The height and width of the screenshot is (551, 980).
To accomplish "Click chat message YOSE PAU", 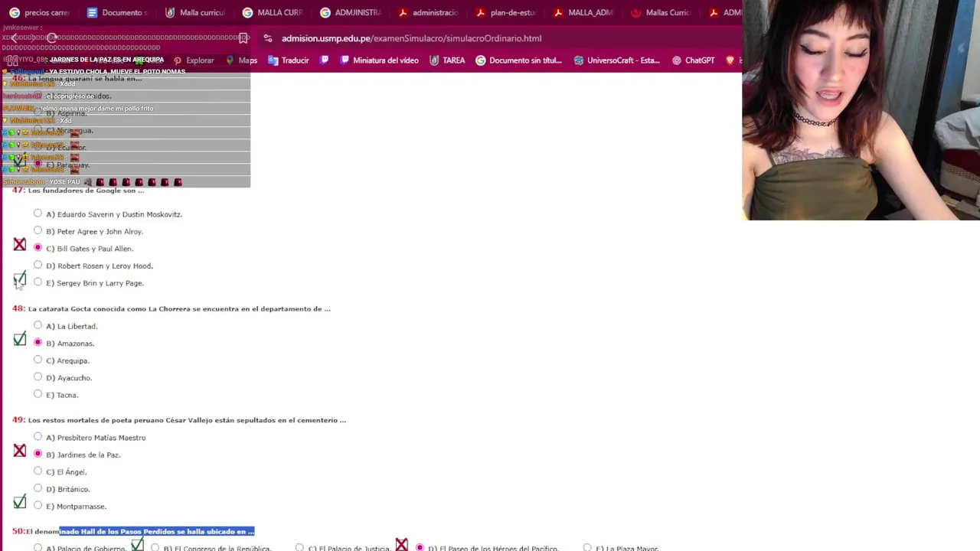I will click(x=64, y=182).
